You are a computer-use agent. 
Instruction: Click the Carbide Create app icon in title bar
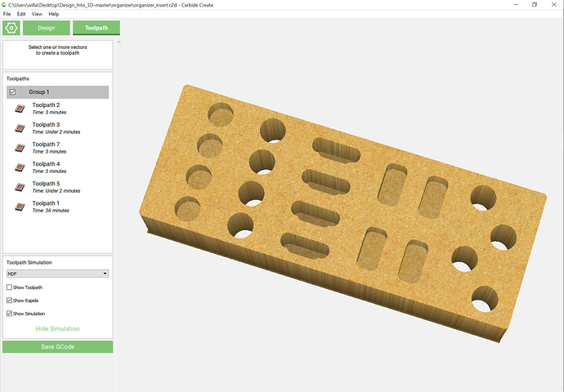[x=3, y=5]
